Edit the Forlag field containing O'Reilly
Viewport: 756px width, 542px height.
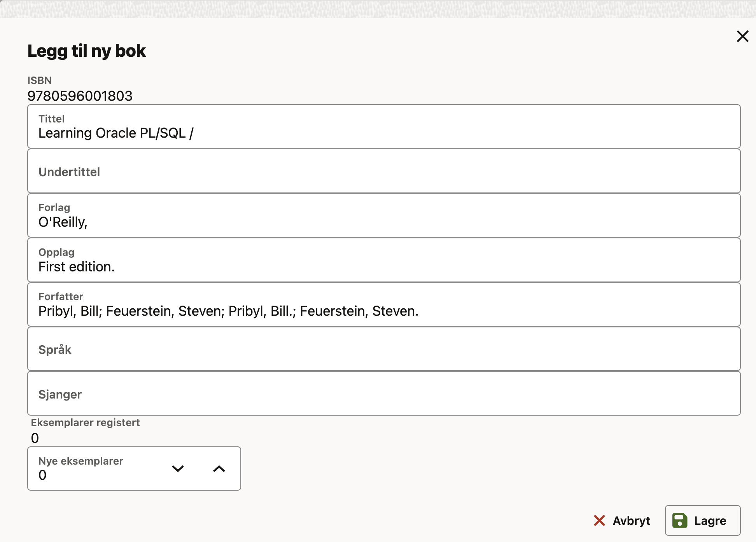[383, 222]
